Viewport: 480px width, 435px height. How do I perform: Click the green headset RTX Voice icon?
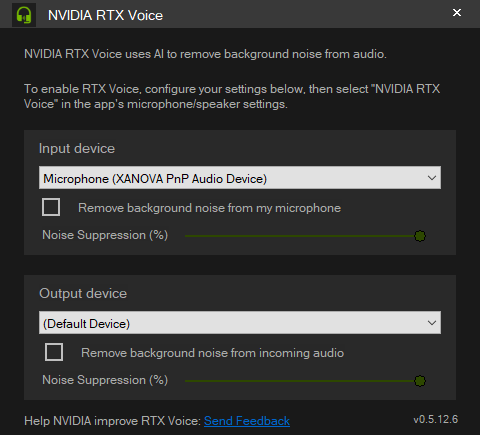[24, 15]
